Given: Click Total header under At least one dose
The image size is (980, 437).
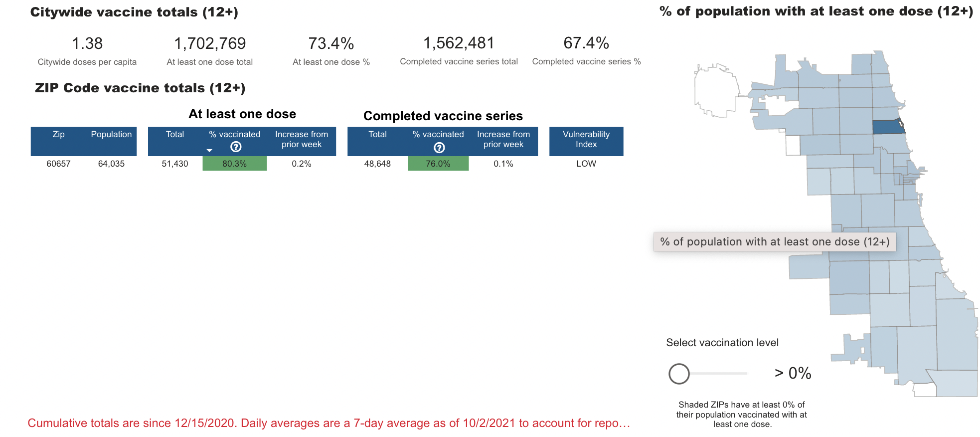Looking at the screenshot, I should tap(174, 135).
